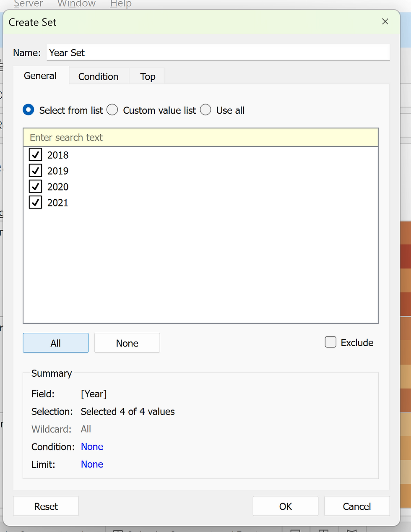Cancel the Create Set dialog
Viewport: 411px width, 532px height.
(x=357, y=506)
